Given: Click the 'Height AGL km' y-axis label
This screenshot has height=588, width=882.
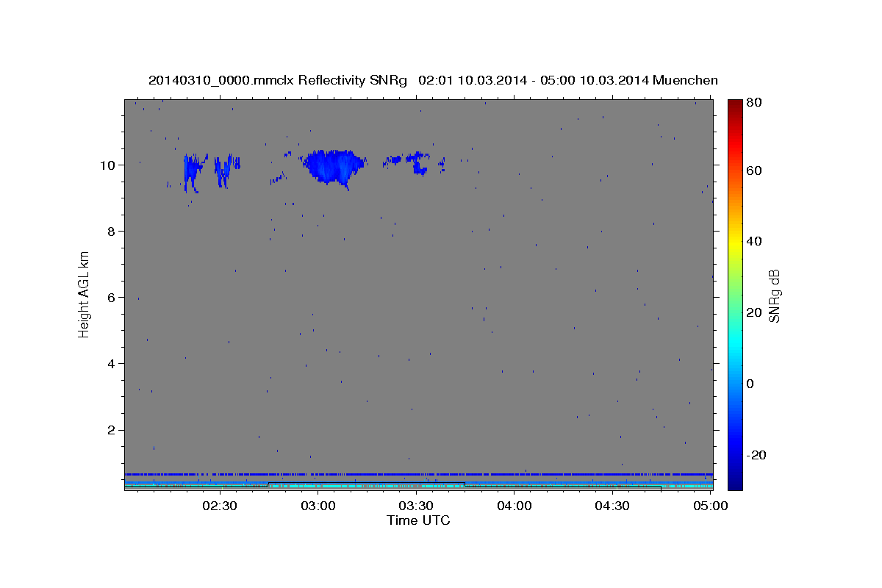Looking at the screenshot, I should (x=85, y=294).
